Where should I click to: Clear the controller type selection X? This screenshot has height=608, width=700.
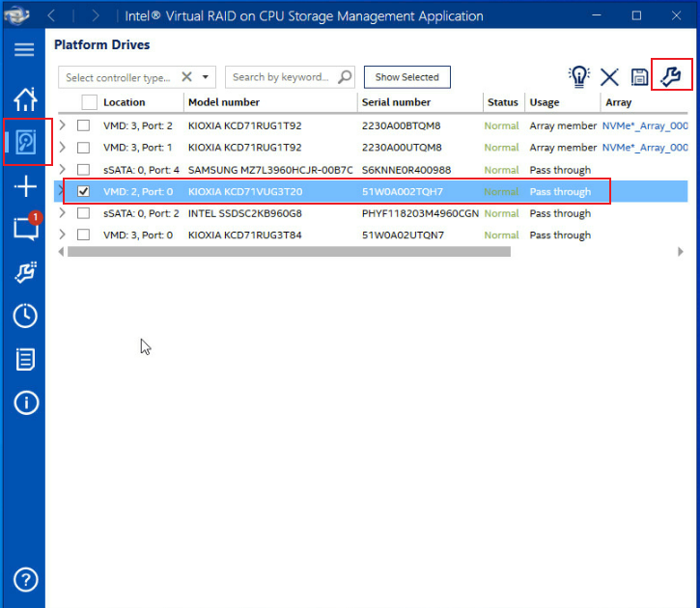coord(186,77)
